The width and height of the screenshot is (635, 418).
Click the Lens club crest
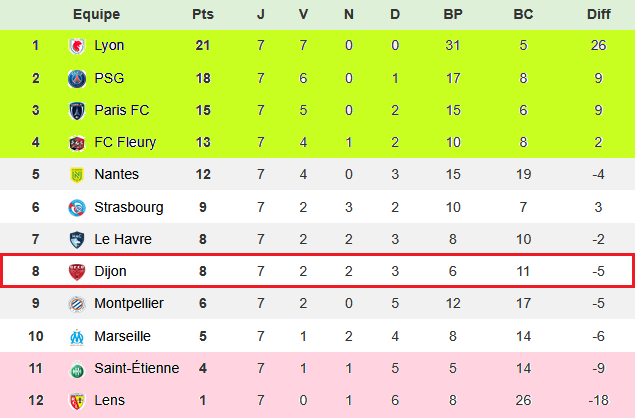pyautogui.click(x=76, y=400)
